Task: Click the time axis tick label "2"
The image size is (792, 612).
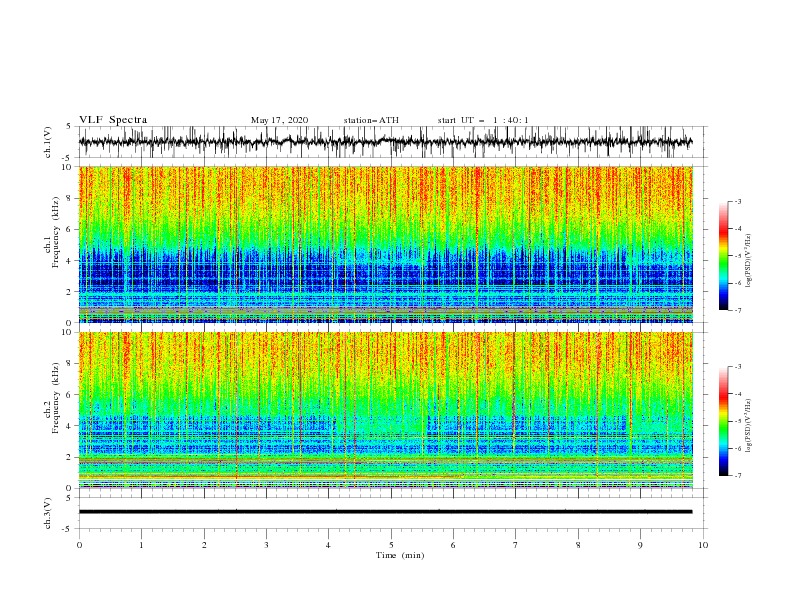Action: pyautogui.click(x=204, y=545)
